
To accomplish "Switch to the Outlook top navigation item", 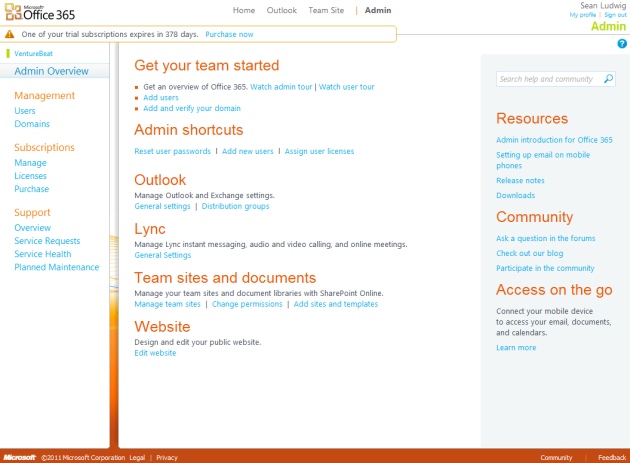I will click(282, 10).
